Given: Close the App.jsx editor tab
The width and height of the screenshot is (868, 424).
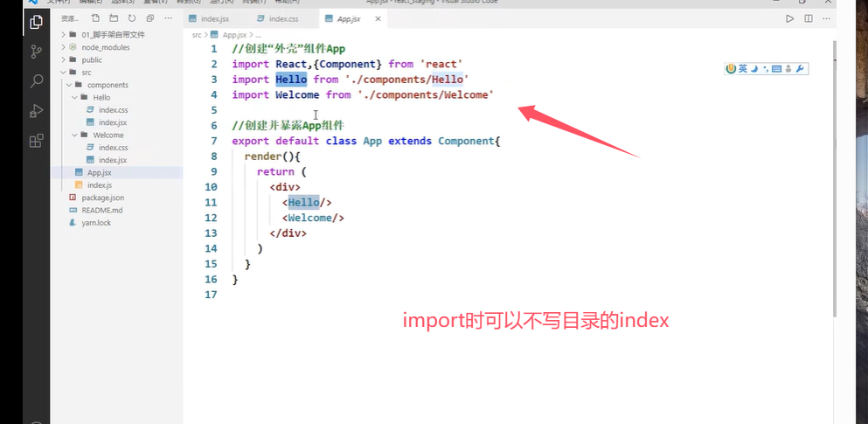Looking at the screenshot, I should point(378,19).
